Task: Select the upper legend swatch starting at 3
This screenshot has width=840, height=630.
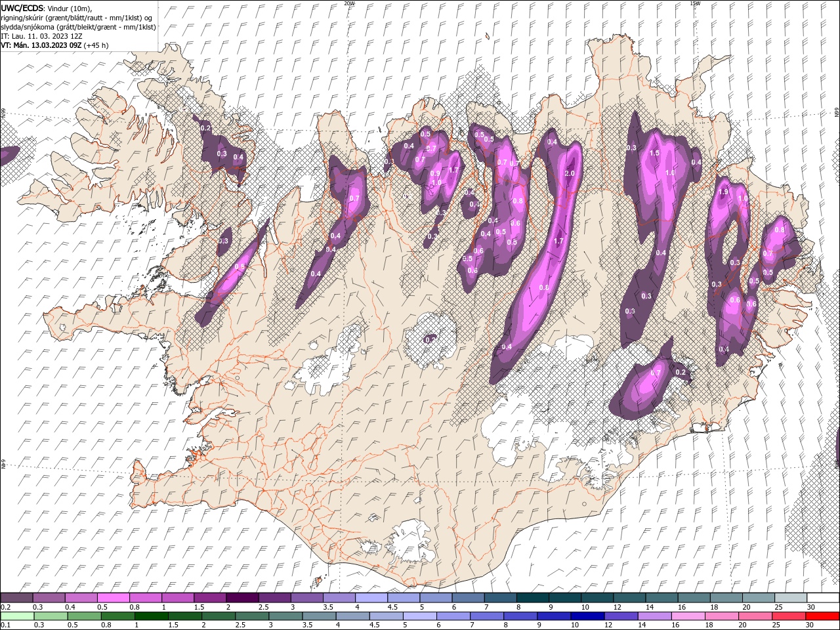Action: [x=306, y=598]
